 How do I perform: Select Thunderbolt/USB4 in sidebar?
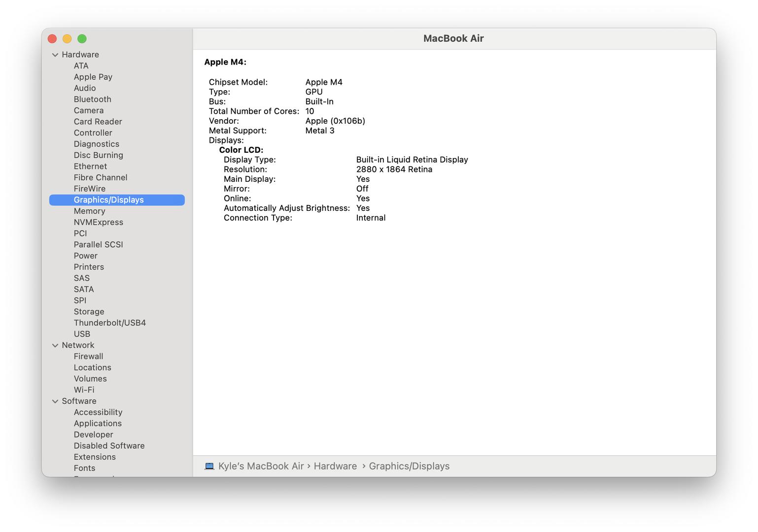(109, 323)
